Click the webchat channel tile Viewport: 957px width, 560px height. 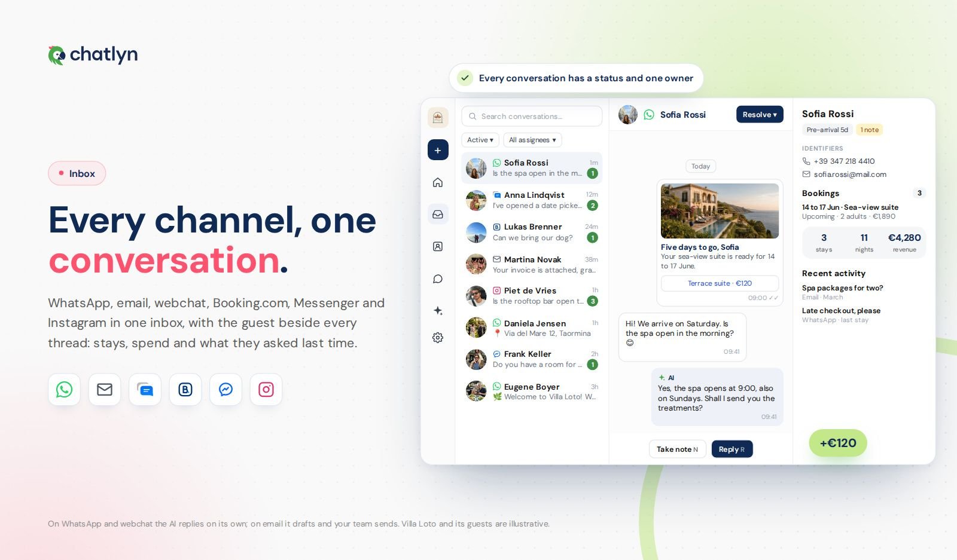click(145, 390)
